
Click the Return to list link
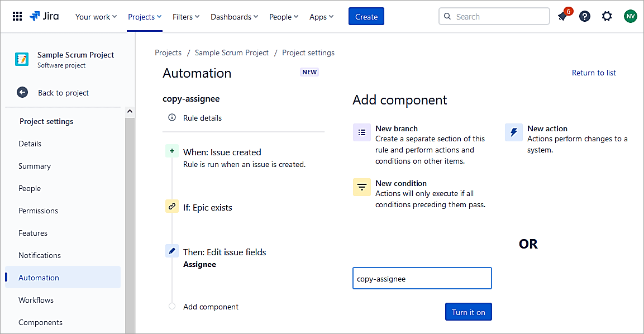(x=594, y=73)
